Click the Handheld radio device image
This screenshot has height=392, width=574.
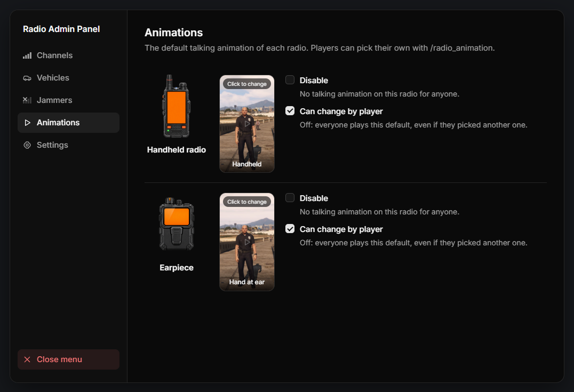coord(177,106)
